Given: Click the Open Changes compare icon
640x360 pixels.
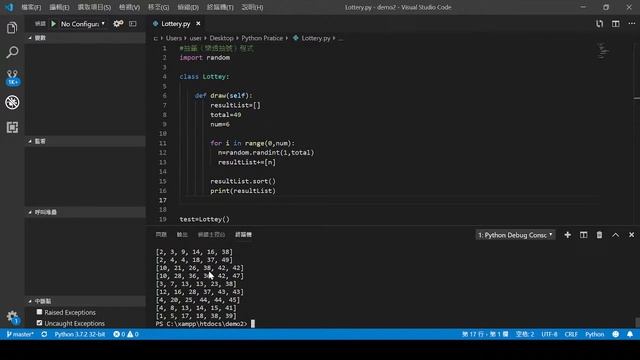Looking at the screenshot, I should coord(599,24).
